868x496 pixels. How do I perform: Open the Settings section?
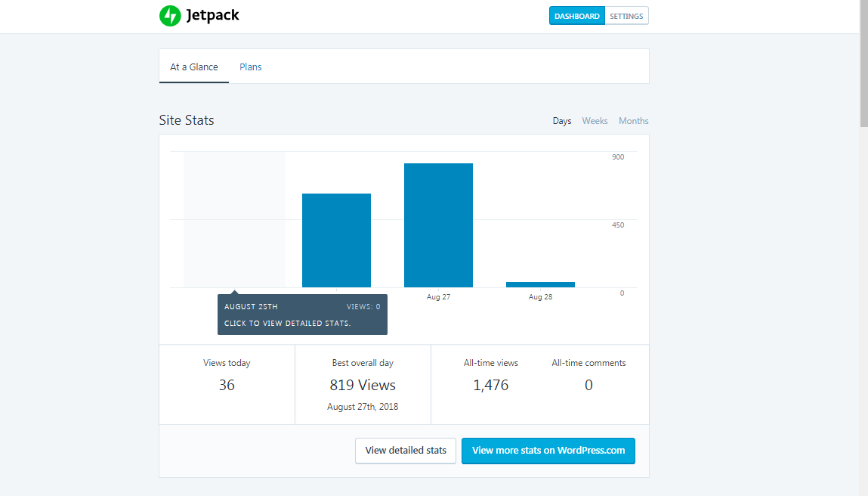pos(626,15)
